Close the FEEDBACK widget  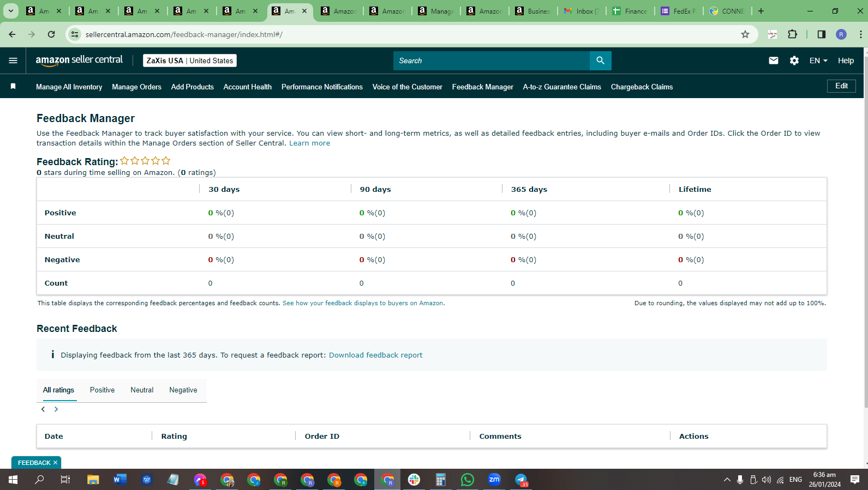(x=55, y=463)
